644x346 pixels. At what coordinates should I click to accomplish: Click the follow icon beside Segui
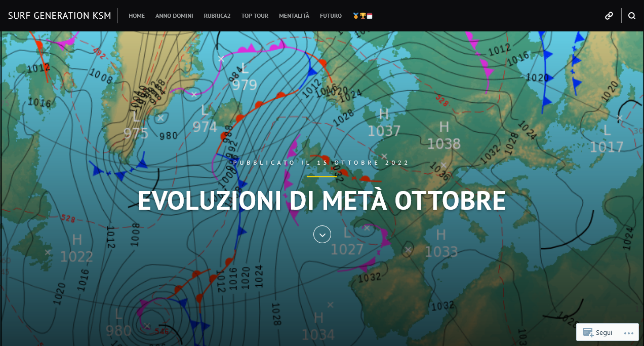(x=588, y=332)
